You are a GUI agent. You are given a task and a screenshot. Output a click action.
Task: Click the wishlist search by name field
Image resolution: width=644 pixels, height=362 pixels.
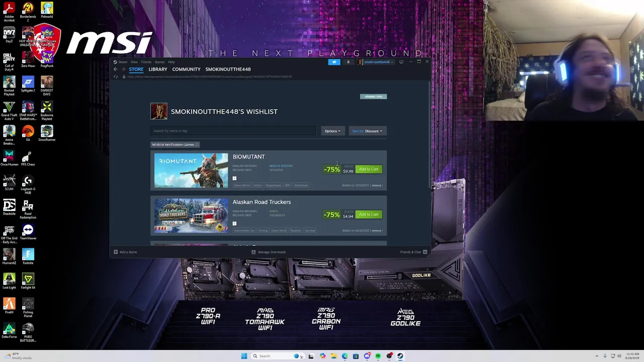233,131
